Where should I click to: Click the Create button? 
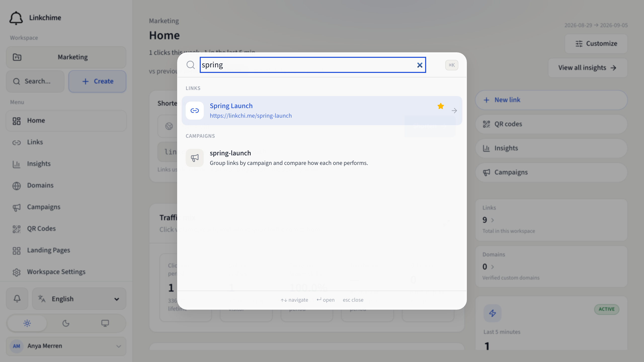pos(97,81)
